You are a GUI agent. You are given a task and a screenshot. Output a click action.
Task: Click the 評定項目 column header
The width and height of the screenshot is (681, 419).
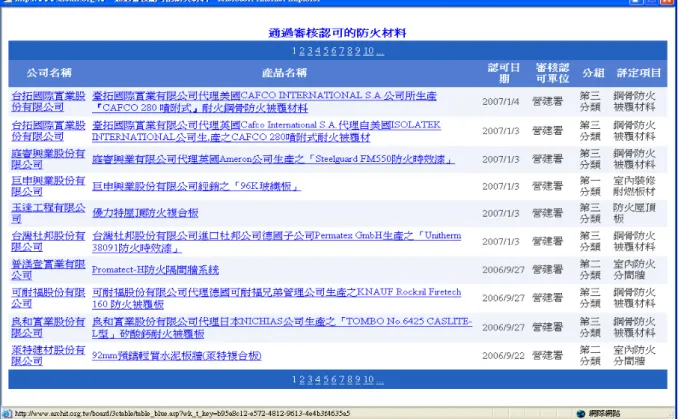click(x=639, y=73)
